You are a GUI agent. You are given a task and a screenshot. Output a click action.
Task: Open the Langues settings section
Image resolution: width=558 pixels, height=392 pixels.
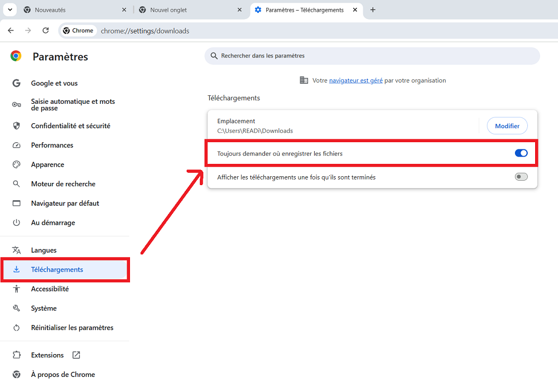pyautogui.click(x=44, y=250)
